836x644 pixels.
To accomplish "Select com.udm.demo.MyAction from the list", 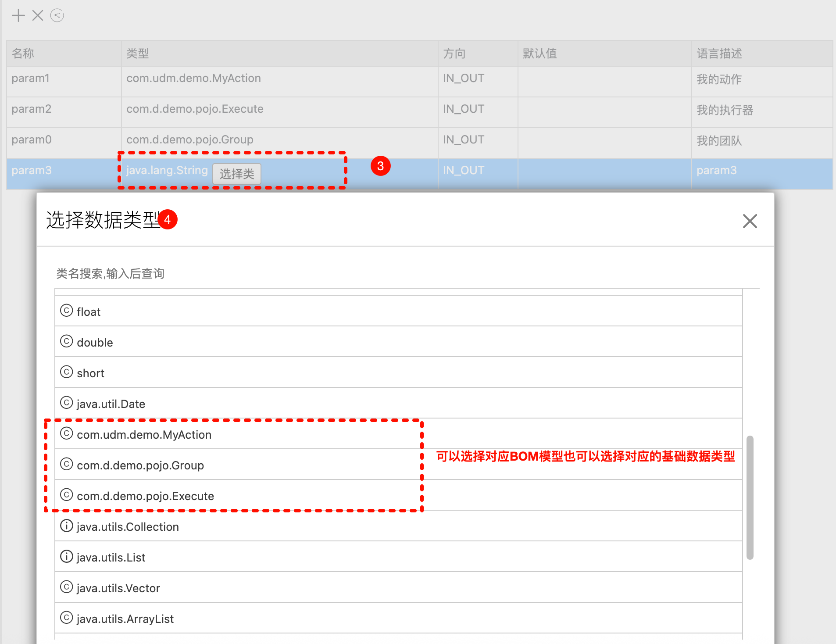I will tap(144, 435).
